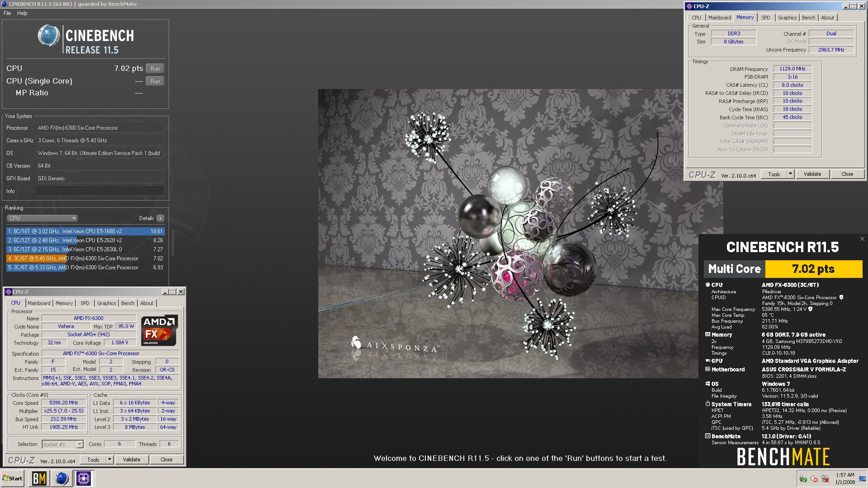The width and height of the screenshot is (868, 488).
Task: Expand Tools dropdown arrow in lower CPU-Z window
Action: pyautogui.click(x=109, y=460)
